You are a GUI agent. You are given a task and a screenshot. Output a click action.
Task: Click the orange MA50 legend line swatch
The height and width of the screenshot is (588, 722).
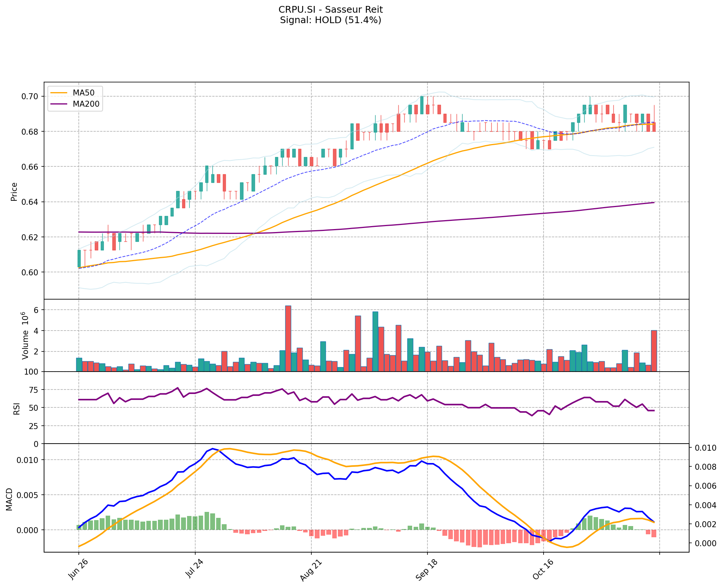(x=59, y=93)
